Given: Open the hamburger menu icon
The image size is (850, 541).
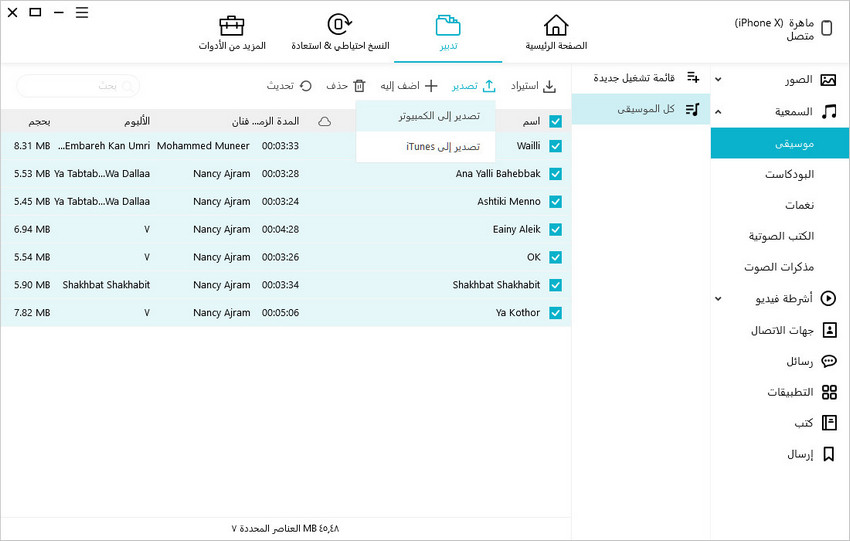Looking at the screenshot, I should (x=82, y=12).
